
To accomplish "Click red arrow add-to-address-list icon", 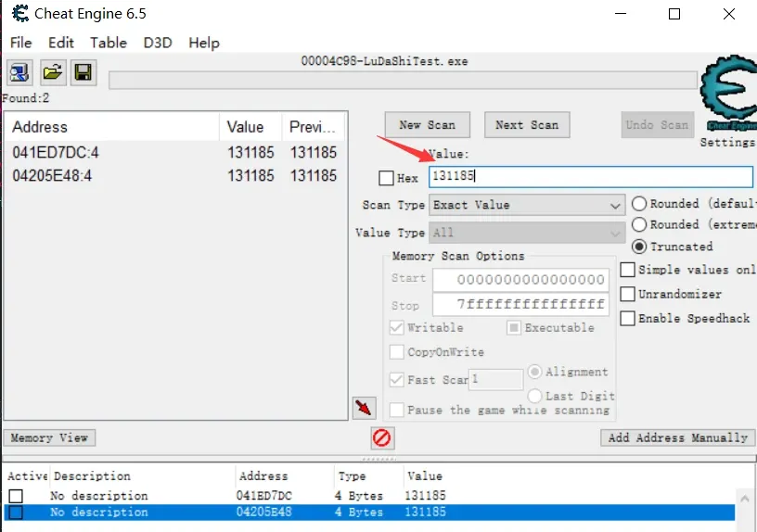I will [364, 408].
